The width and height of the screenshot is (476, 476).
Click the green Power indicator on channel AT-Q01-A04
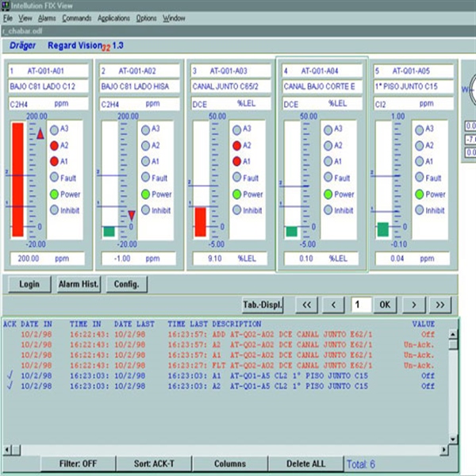327,194
